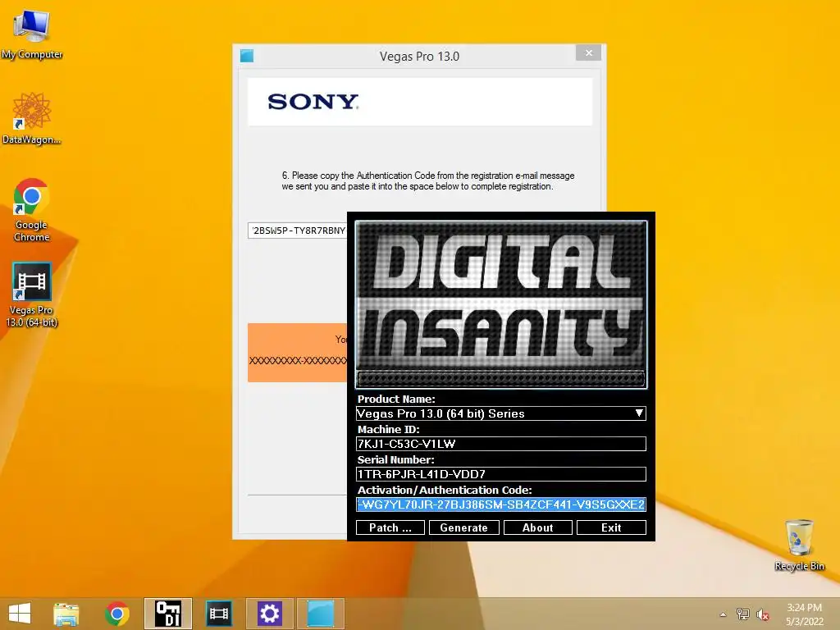Launch Google Chrome from the desktop

(32, 210)
